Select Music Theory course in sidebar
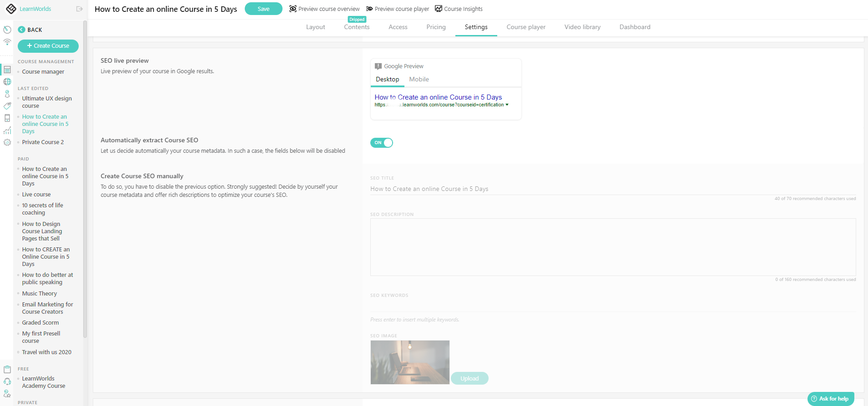868x406 pixels. pyautogui.click(x=40, y=294)
